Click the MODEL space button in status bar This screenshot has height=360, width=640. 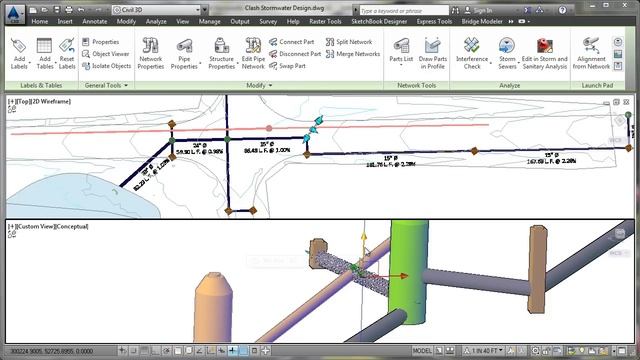422,351
